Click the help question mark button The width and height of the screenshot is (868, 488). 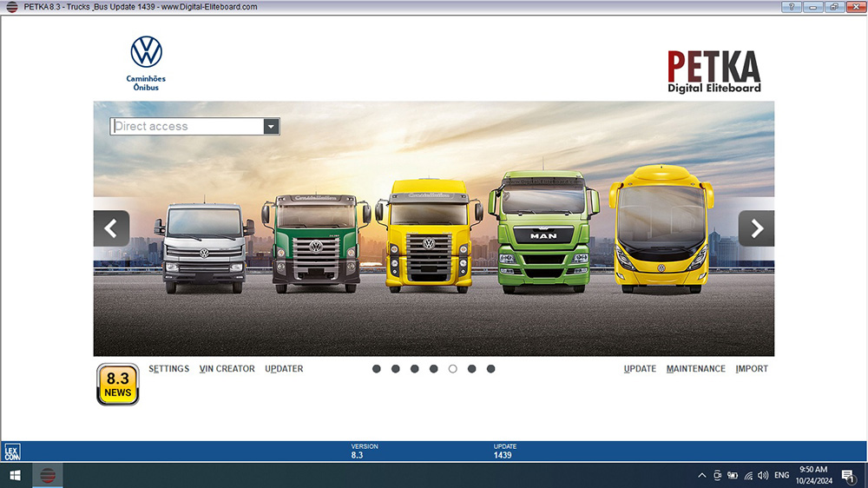click(x=791, y=7)
